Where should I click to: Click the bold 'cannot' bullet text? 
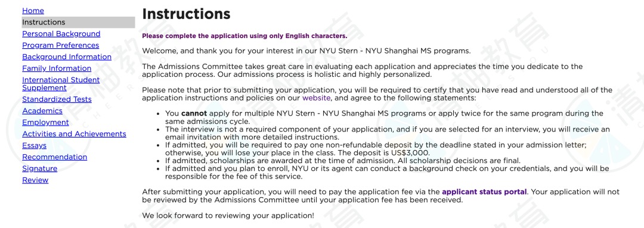[194, 113]
